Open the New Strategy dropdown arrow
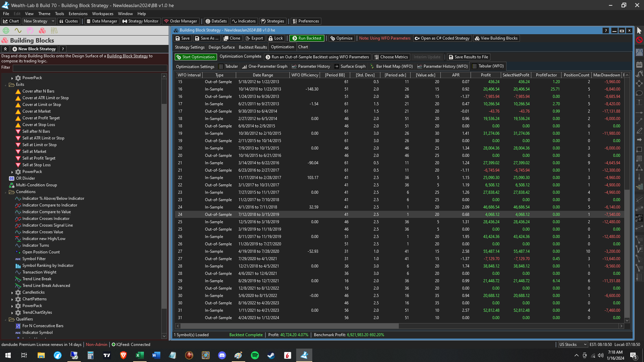Viewport: 644px width, 362px height. click(x=53, y=21)
